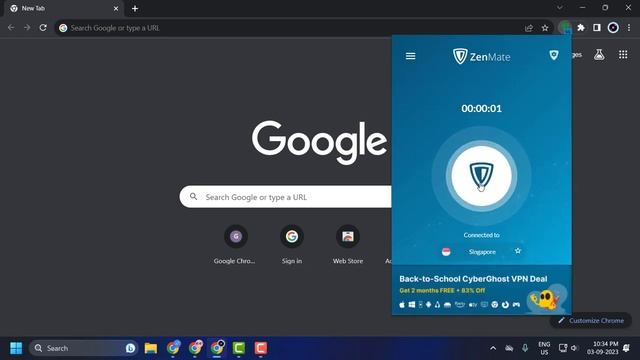
Task: Open the Sign in shortcut
Action: click(292, 245)
